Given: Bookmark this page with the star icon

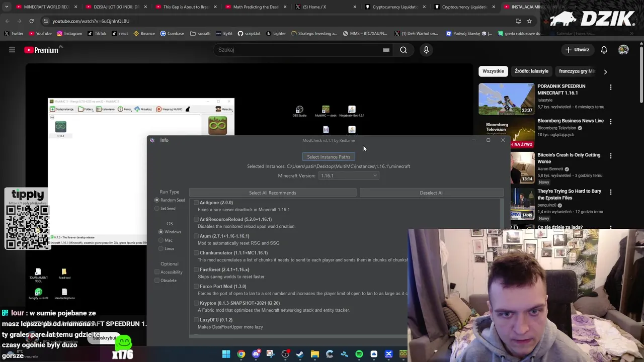Looking at the screenshot, I should pos(529,21).
